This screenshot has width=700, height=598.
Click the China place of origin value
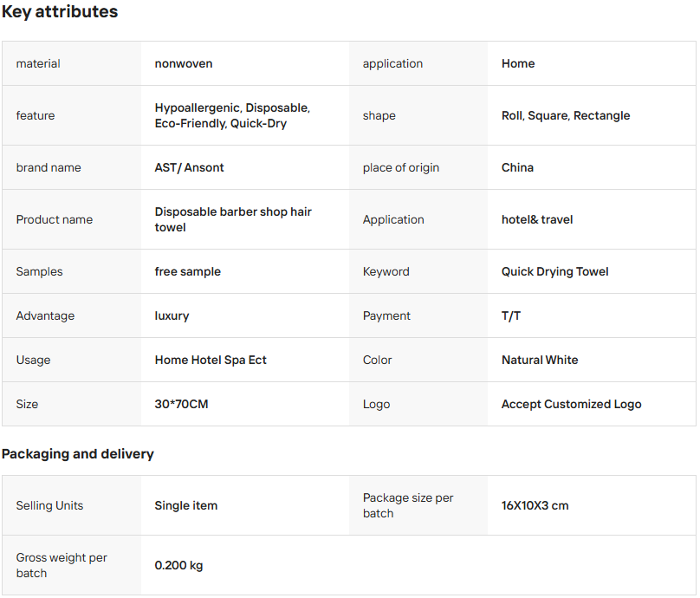pyautogui.click(x=517, y=167)
